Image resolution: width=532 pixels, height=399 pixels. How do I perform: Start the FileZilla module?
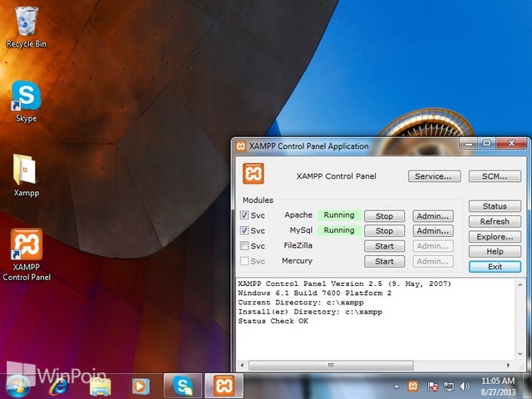pos(384,246)
